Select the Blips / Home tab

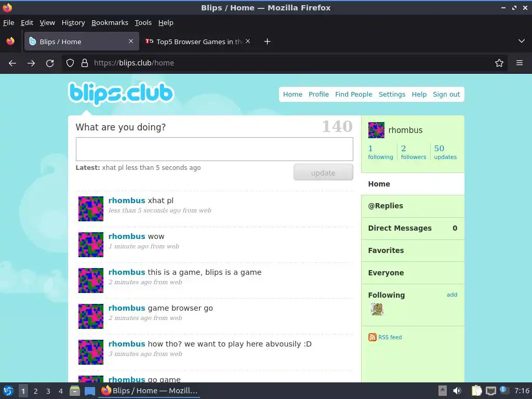[x=82, y=42]
